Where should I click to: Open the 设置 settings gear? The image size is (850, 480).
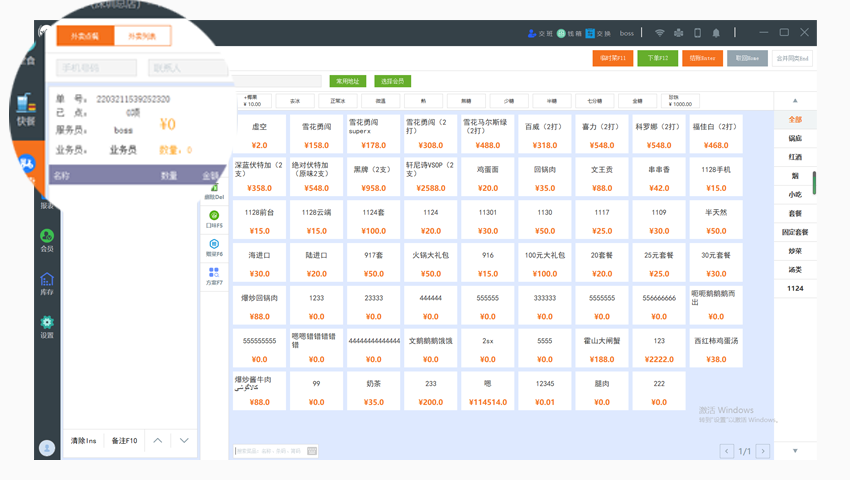[x=47, y=327]
